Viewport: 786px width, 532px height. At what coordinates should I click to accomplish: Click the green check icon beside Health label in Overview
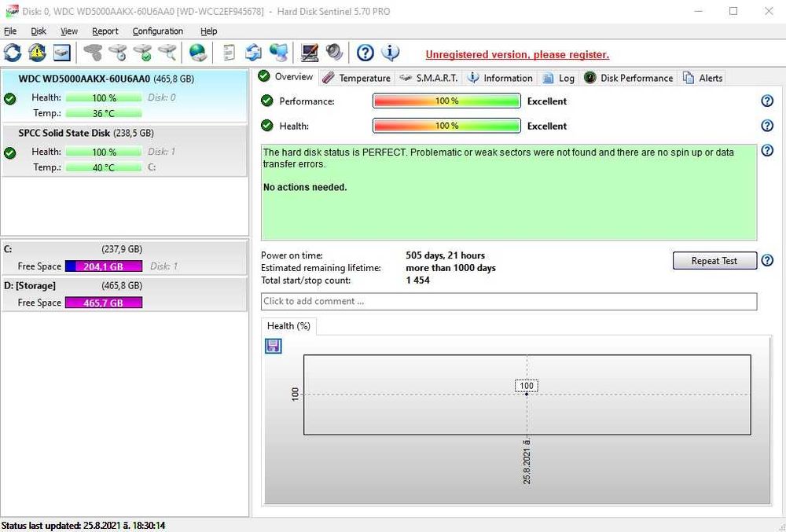(x=267, y=126)
